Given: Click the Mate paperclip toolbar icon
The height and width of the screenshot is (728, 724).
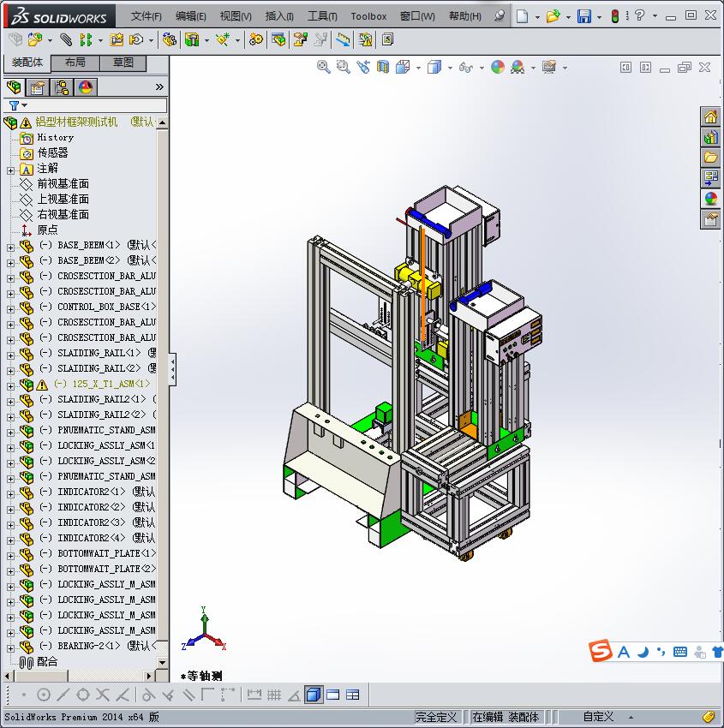Looking at the screenshot, I should click(65, 40).
